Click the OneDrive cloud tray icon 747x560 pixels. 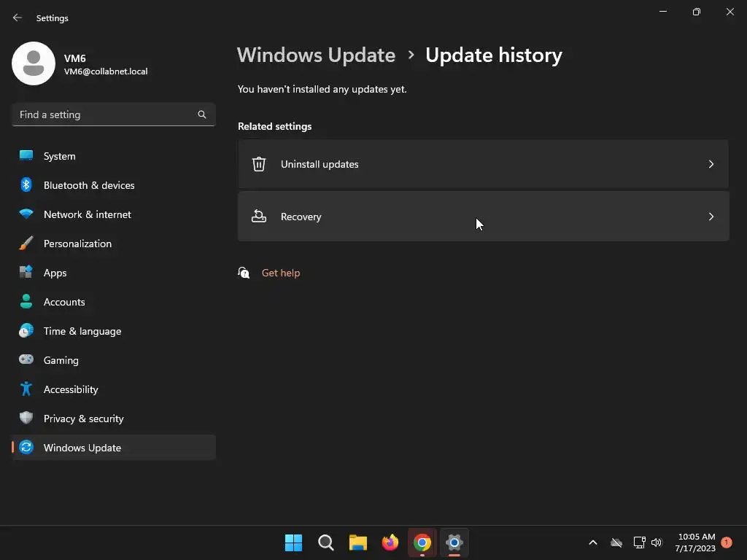pos(616,542)
